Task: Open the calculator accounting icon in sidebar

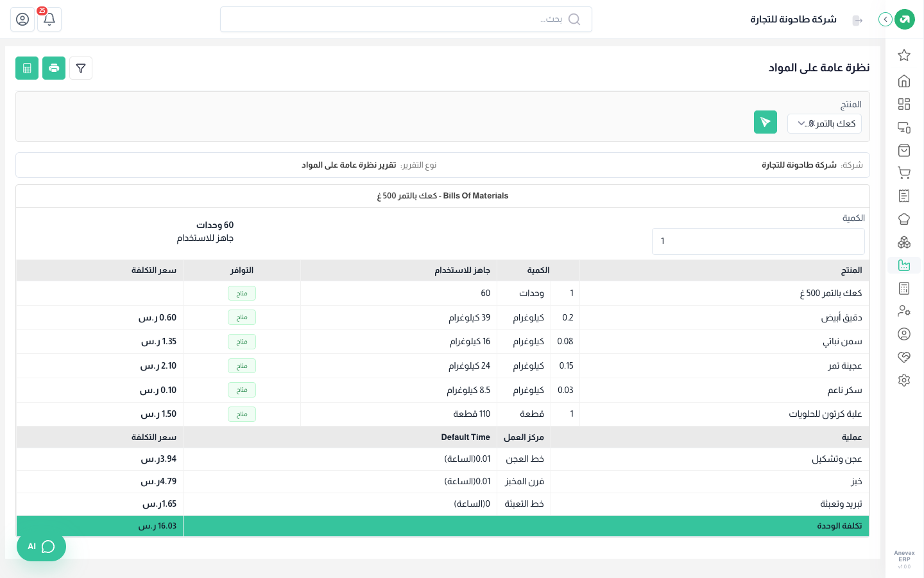Action: click(904, 288)
